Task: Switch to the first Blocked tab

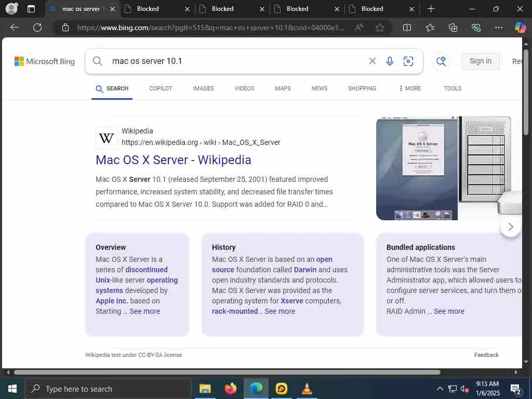Action: click(x=158, y=9)
